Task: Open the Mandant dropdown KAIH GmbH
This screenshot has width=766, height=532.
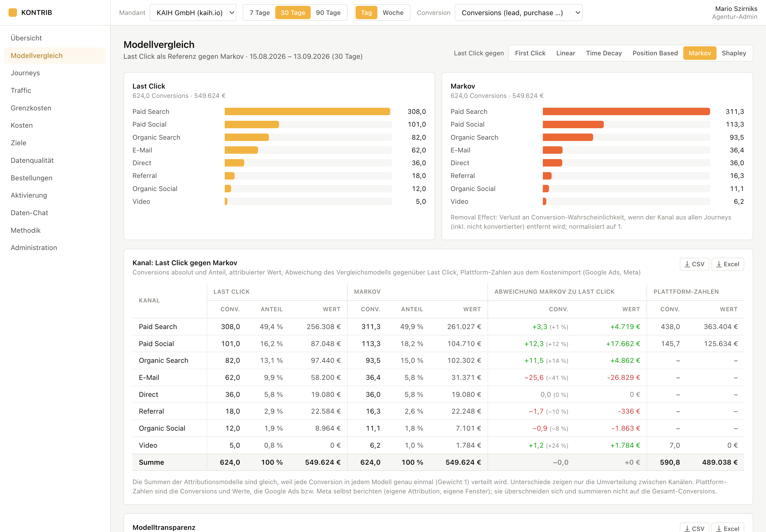Action: pyautogui.click(x=193, y=13)
